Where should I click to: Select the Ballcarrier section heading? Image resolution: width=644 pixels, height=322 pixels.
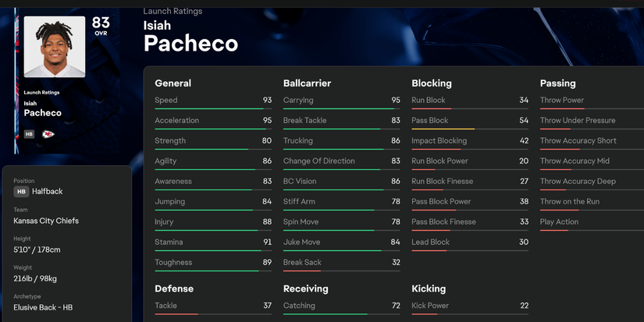coord(307,83)
